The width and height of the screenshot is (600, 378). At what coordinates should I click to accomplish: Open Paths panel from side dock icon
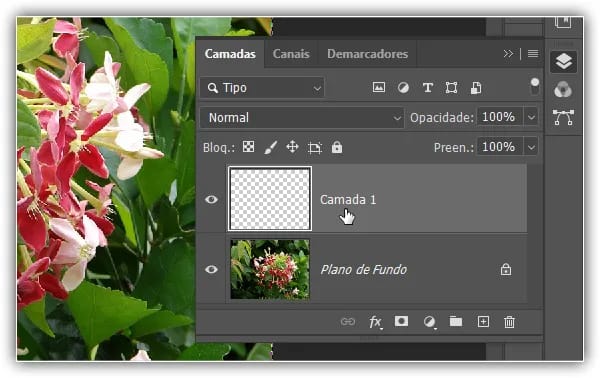click(x=563, y=117)
